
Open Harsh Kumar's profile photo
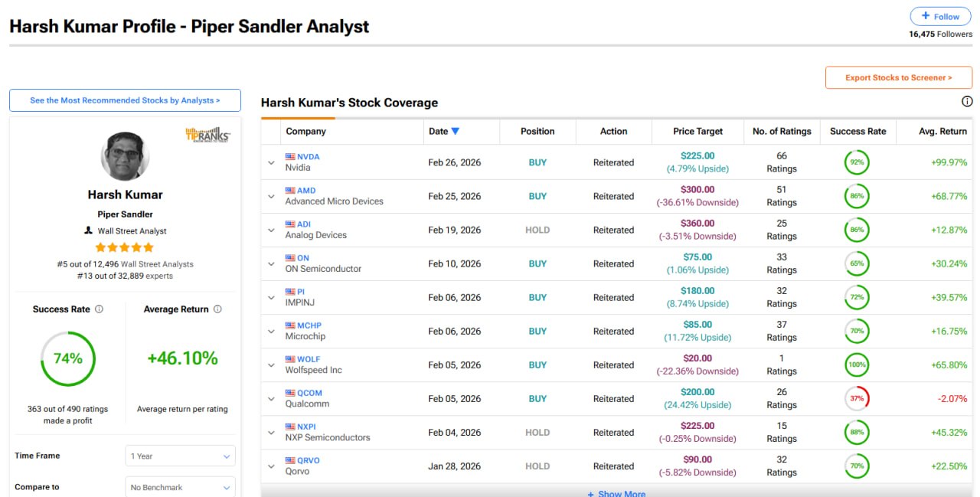tap(125, 155)
